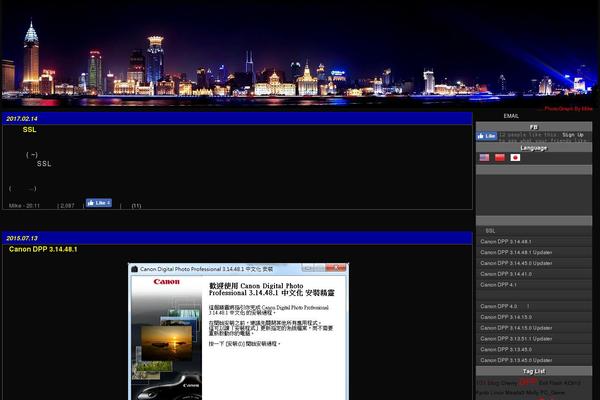This screenshot has height=400, width=600.
Task: Click the sidebar Facebook Like button
Action: pyautogui.click(x=487, y=136)
